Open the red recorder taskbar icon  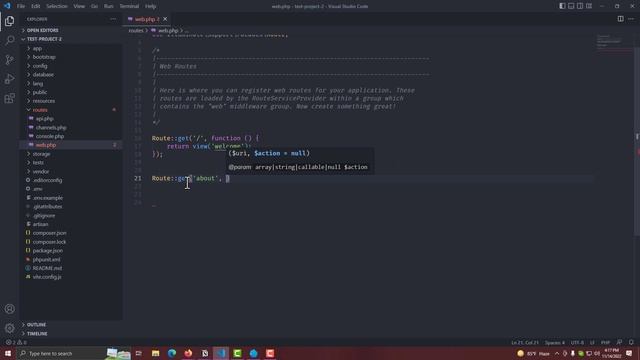pyautogui.click(x=270, y=353)
